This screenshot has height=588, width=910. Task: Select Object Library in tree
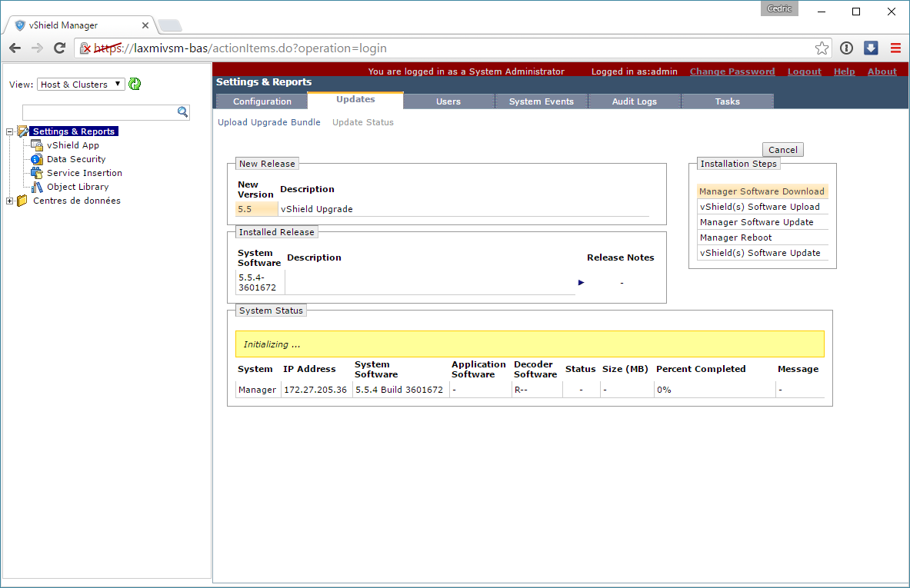point(78,187)
